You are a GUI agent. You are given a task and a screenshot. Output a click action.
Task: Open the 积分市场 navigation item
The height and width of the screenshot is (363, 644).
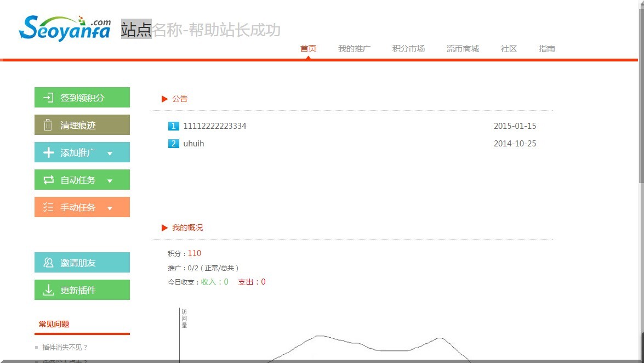pos(408,48)
